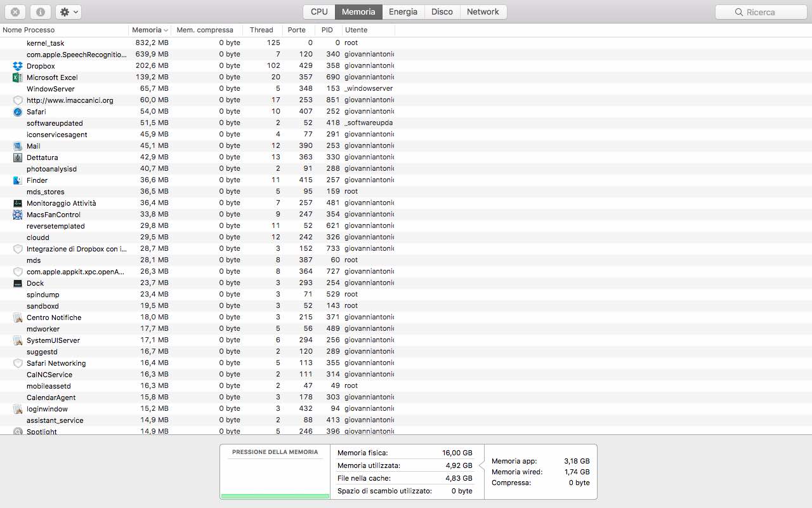Click Memoria wired 1,74 GB value

pyautogui.click(x=577, y=472)
